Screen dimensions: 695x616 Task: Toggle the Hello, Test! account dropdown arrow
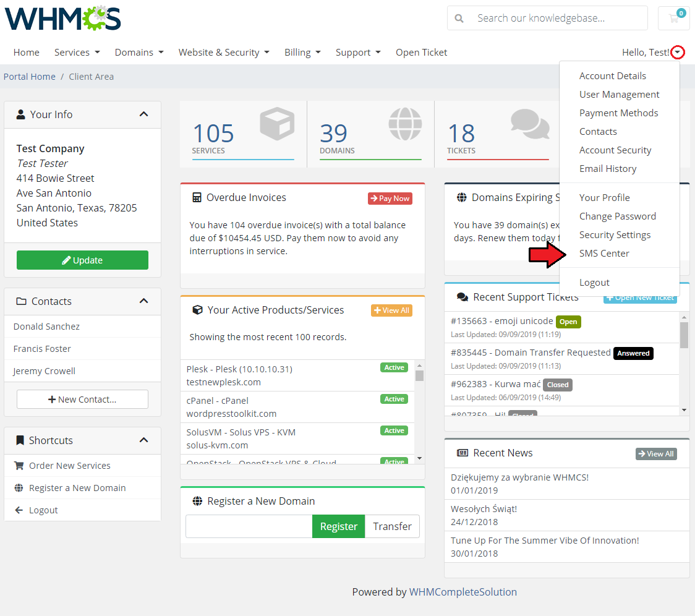click(678, 53)
